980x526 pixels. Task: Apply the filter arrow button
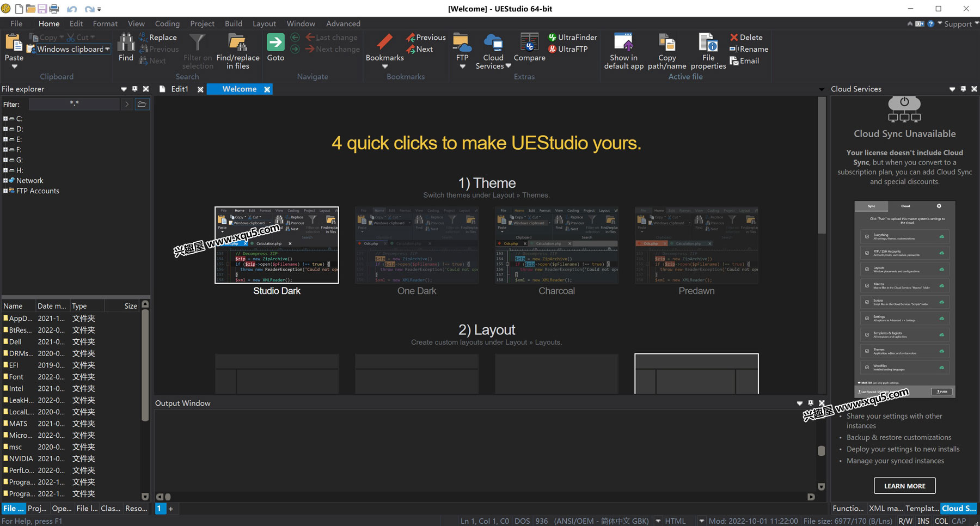pos(127,104)
